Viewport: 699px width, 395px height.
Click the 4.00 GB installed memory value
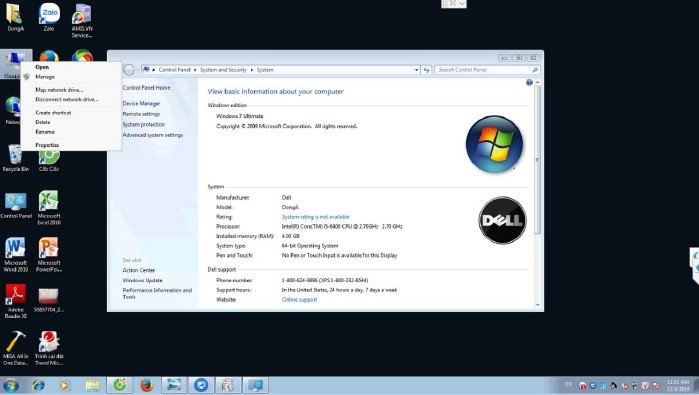[x=291, y=236]
